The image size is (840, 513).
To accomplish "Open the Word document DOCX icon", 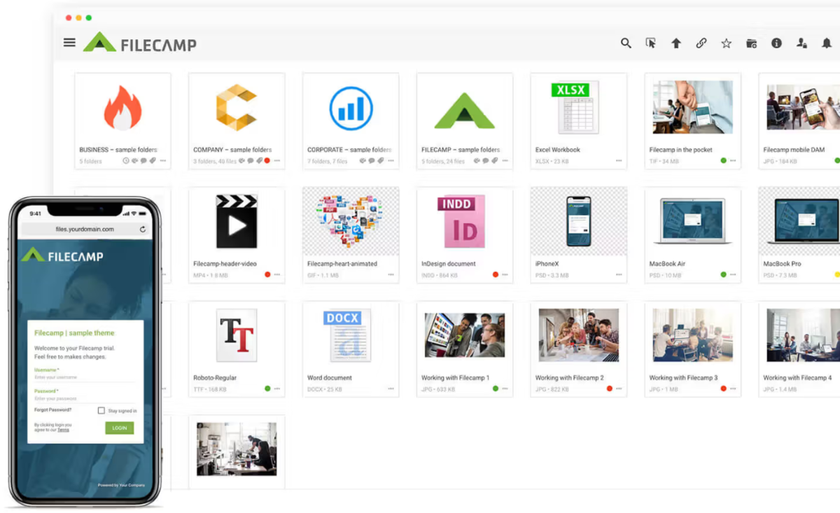I will 348,335.
